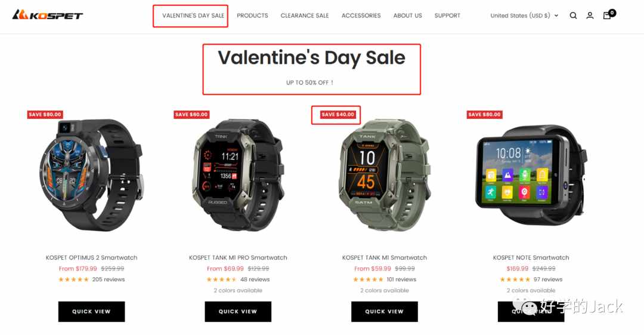Click SAVE $40.00 badge on TANK M1
644x335 pixels.
coord(338,115)
